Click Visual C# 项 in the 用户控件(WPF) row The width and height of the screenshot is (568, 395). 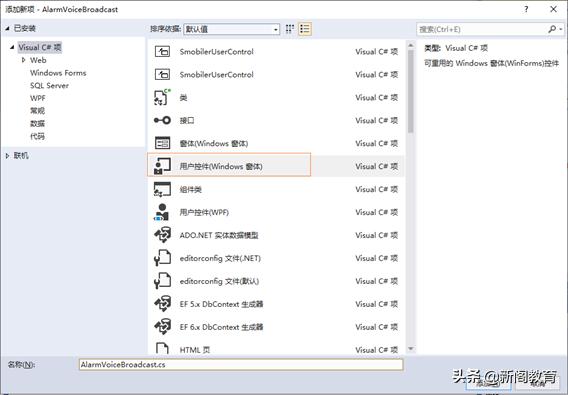[x=376, y=212]
